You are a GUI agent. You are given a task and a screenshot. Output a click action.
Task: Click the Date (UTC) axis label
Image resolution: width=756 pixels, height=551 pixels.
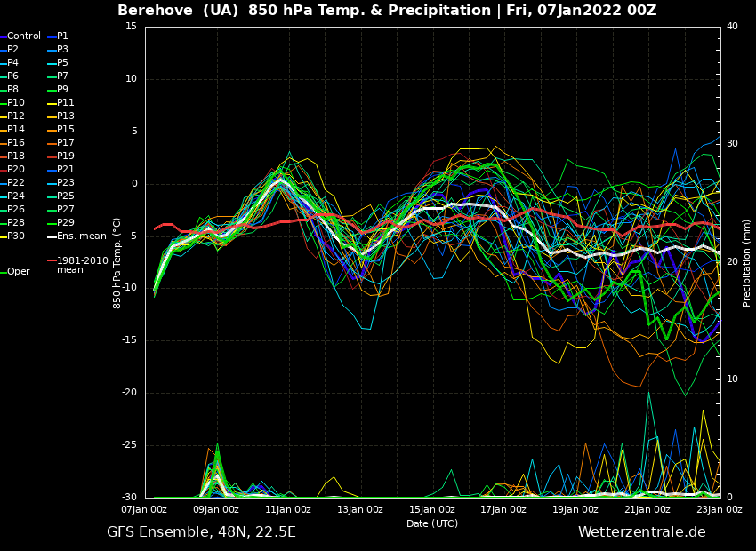(x=432, y=523)
